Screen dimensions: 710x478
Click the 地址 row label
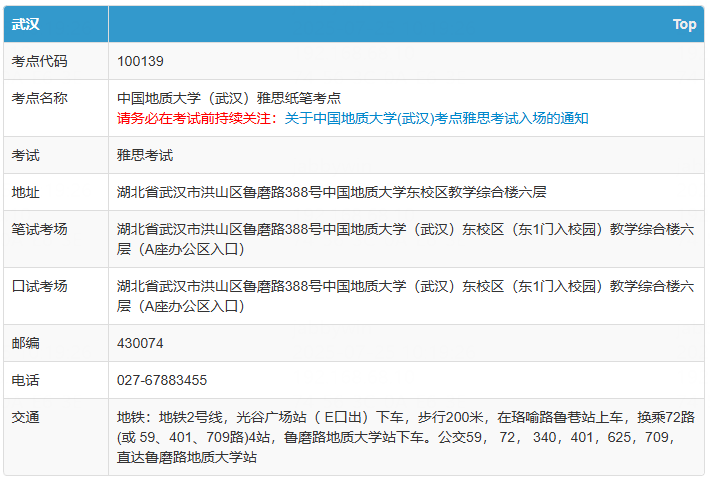(x=26, y=192)
